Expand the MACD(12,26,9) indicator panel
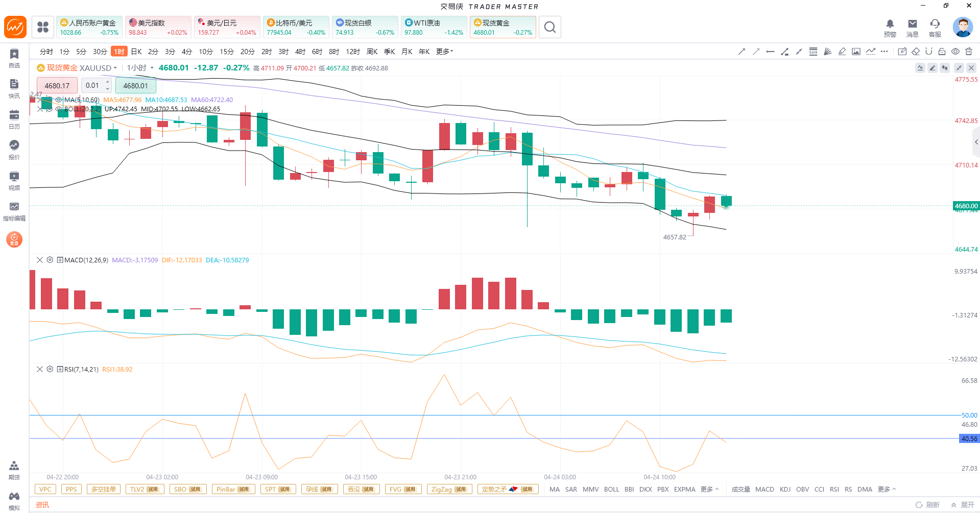 (x=60, y=260)
